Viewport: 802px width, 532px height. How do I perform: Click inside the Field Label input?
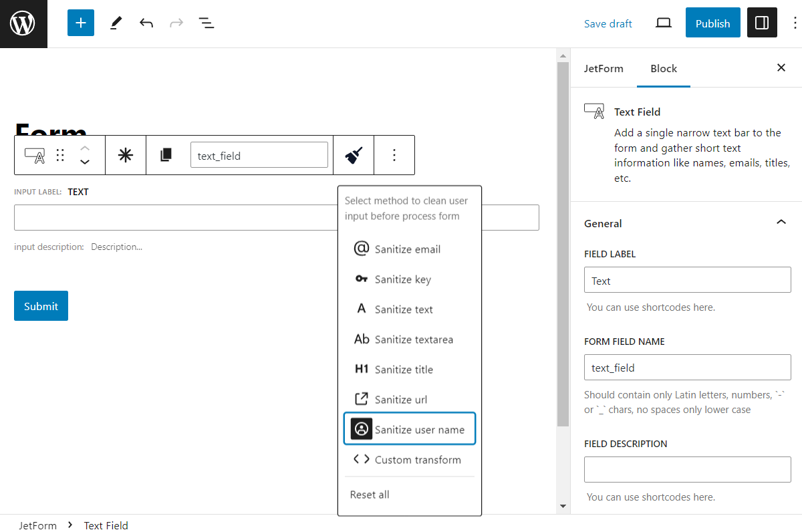tap(687, 279)
